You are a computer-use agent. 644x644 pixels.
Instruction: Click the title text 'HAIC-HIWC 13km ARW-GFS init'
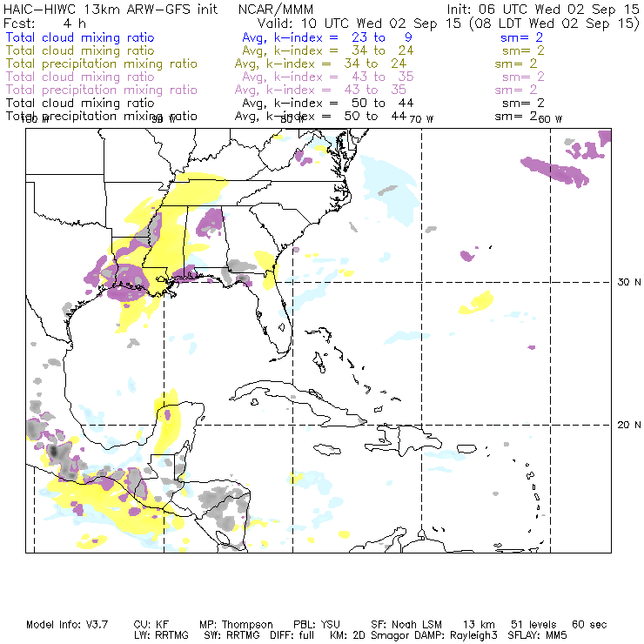tap(111, 9)
